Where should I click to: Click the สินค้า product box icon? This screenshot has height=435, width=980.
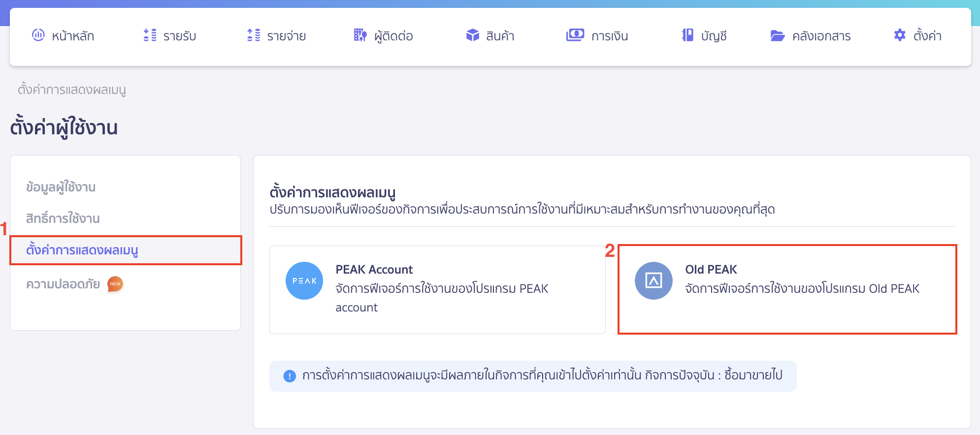473,35
